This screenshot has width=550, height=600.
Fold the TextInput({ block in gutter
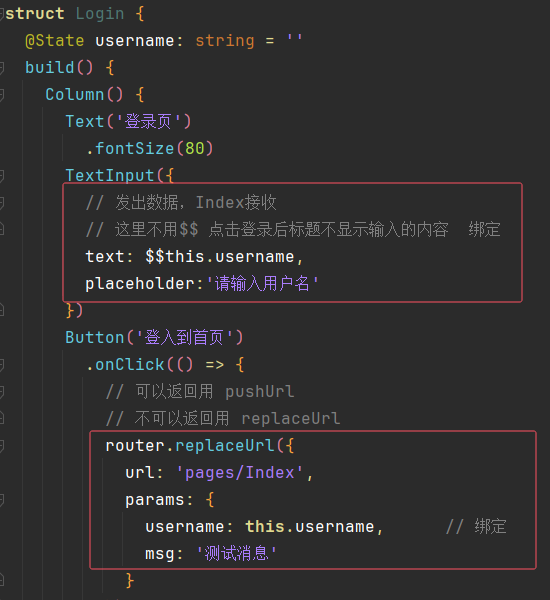point(2,176)
